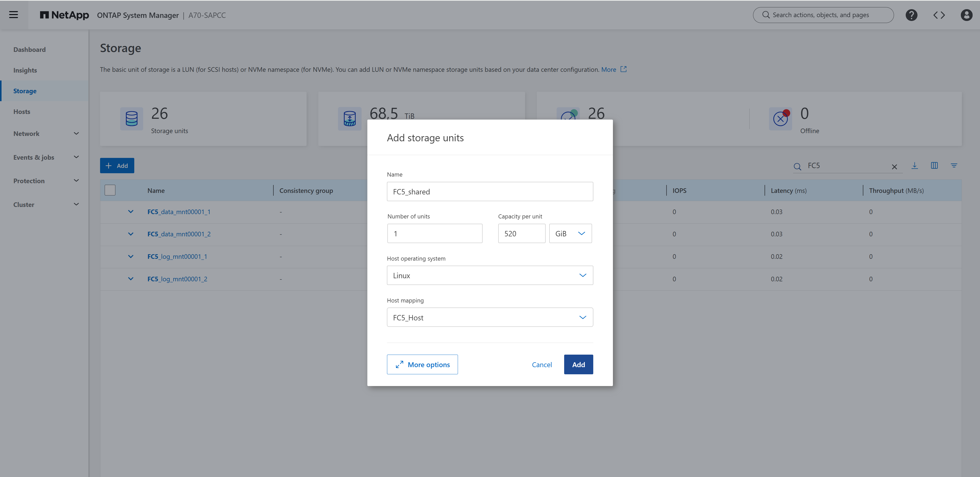980x477 pixels.
Task: Click the More options button
Action: [422, 364]
